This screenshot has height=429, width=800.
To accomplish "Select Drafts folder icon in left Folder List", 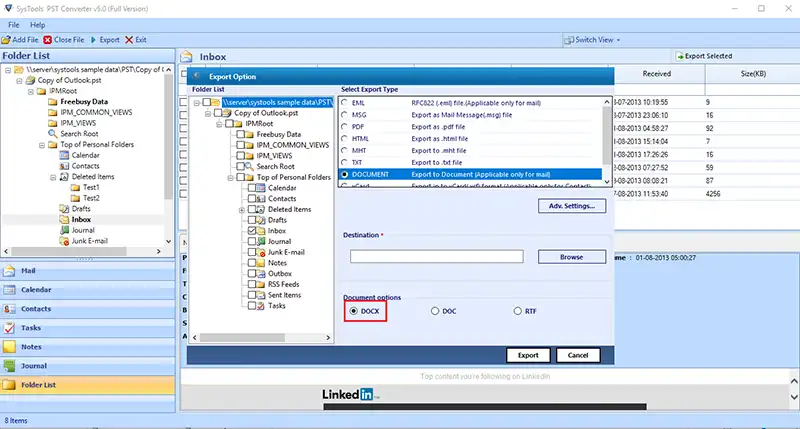I will 64,209.
